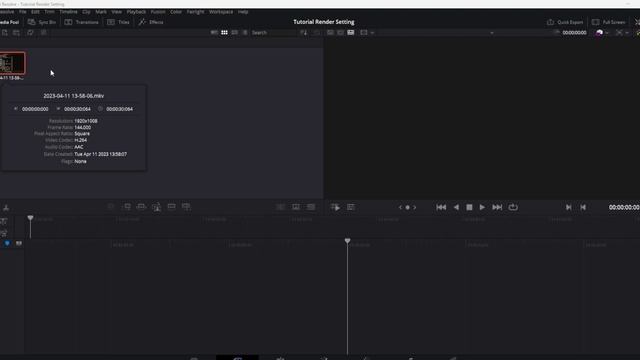The height and width of the screenshot is (360, 640).
Task: Click the upper timeline playhead at start
Action: (30, 218)
